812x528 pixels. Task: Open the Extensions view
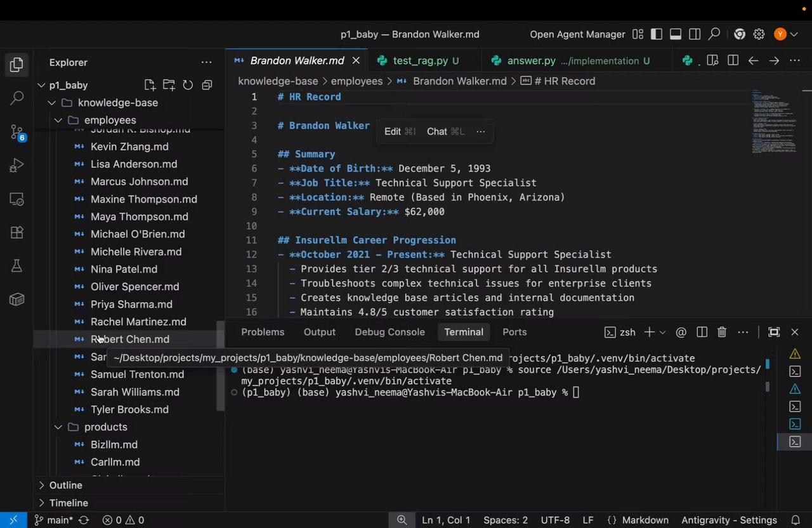pos(17,233)
